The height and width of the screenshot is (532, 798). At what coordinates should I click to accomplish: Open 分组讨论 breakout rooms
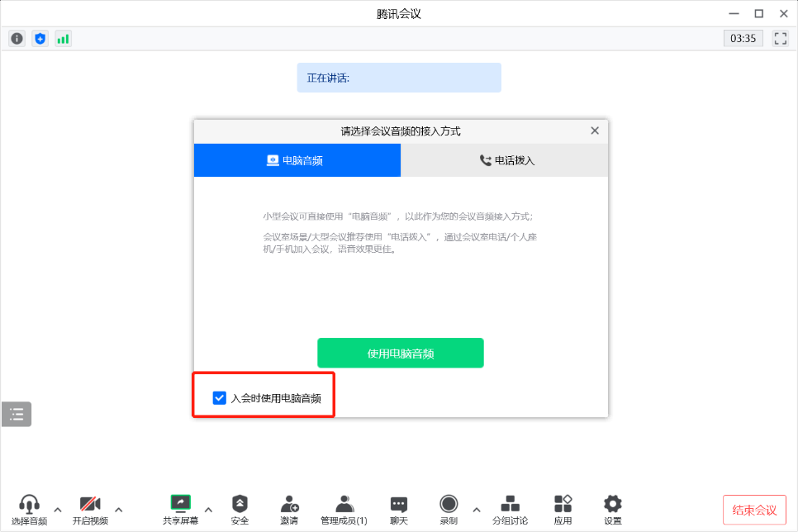pos(510,510)
